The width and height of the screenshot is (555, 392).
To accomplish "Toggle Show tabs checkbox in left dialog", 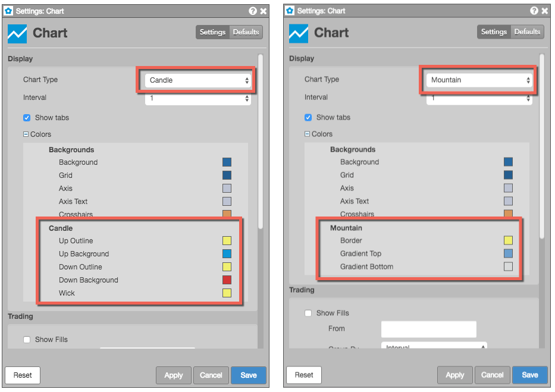I will 27,118.
